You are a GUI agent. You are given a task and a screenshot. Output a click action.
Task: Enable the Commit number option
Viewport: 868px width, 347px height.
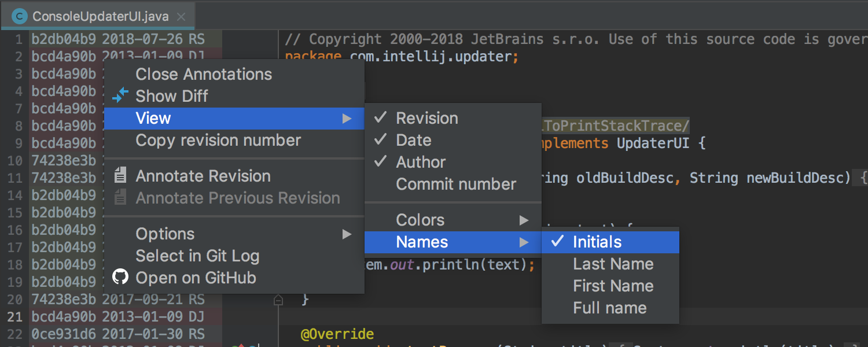453,184
